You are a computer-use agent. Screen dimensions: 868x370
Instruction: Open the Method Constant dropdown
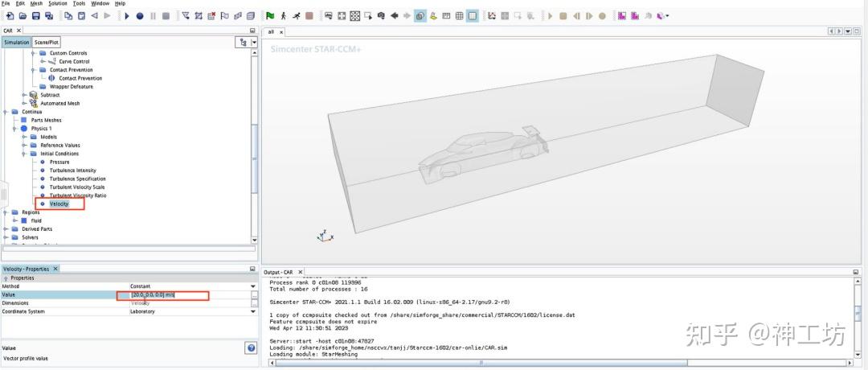point(254,286)
